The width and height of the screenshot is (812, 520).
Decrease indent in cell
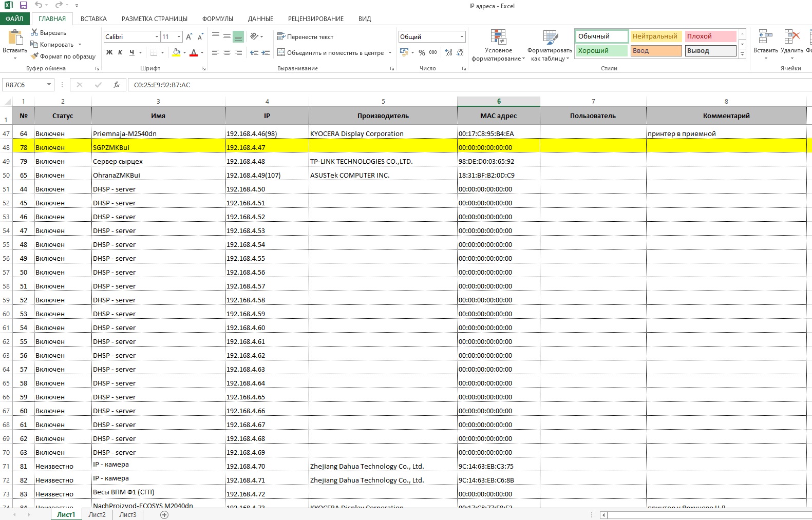pyautogui.click(x=254, y=52)
